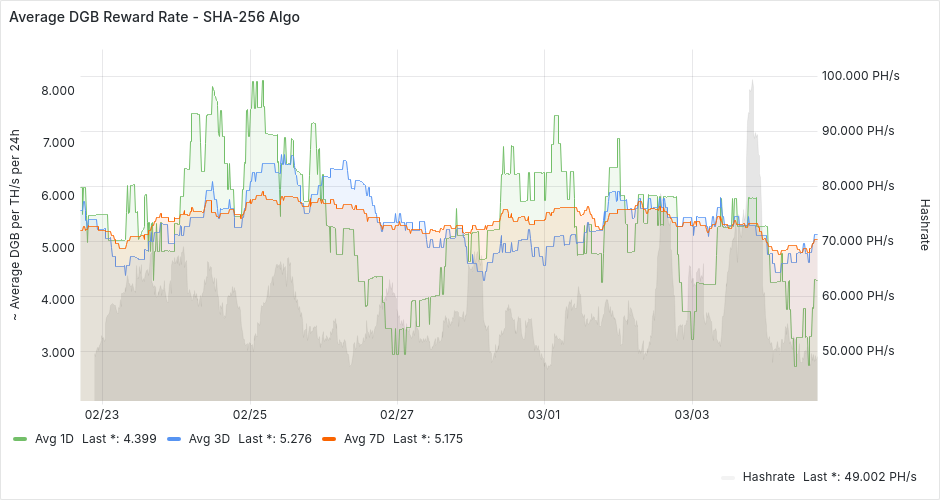Toggle the Avg 1D series in legend

pos(54,439)
